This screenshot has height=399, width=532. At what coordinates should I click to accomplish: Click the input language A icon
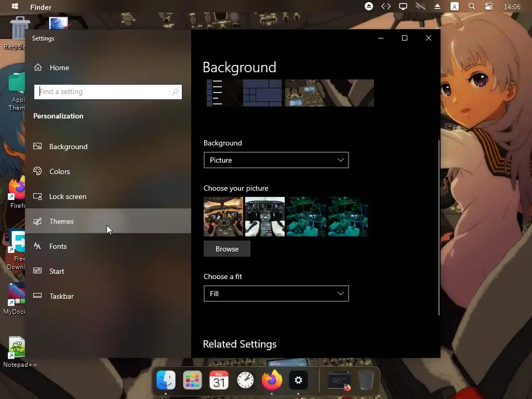click(x=455, y=6)
